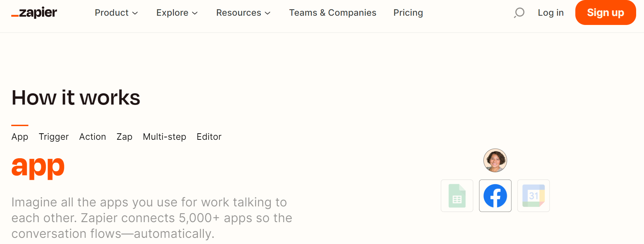Switch to the Zap tab
Viewport: 644px width, 244px height.
click(124, 137)
